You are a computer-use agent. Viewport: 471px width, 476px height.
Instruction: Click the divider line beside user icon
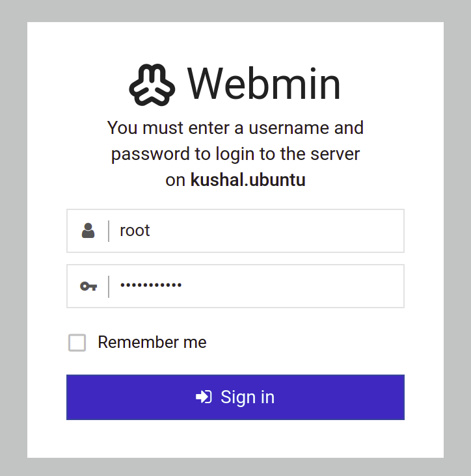109,231
